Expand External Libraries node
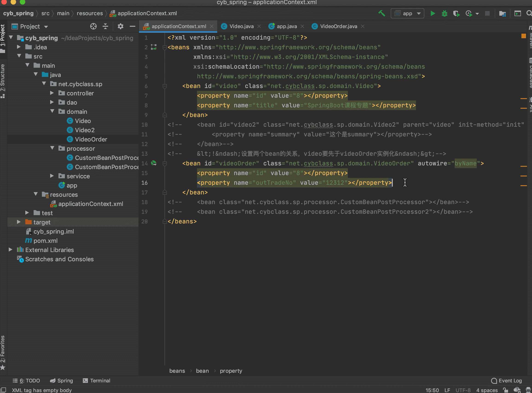Image resolution: width=532 pixels, height=393 pixels. coord(10,249)
